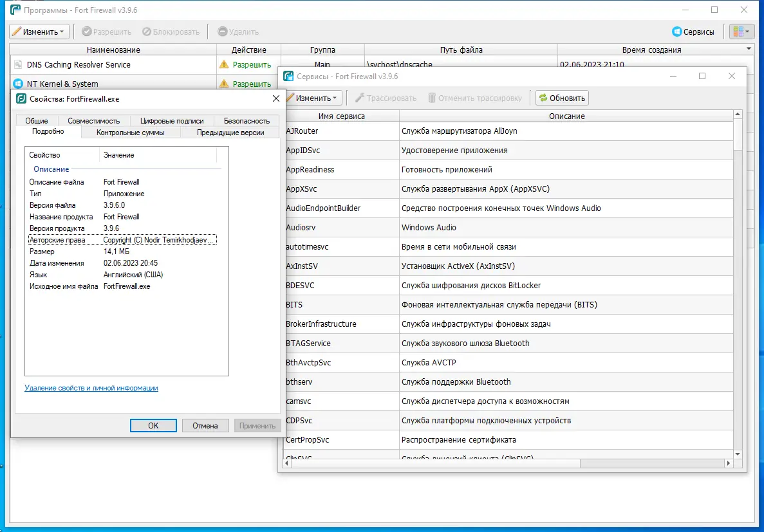Select the Размер property row
This screenshot has height=532, width=764.
122,252
